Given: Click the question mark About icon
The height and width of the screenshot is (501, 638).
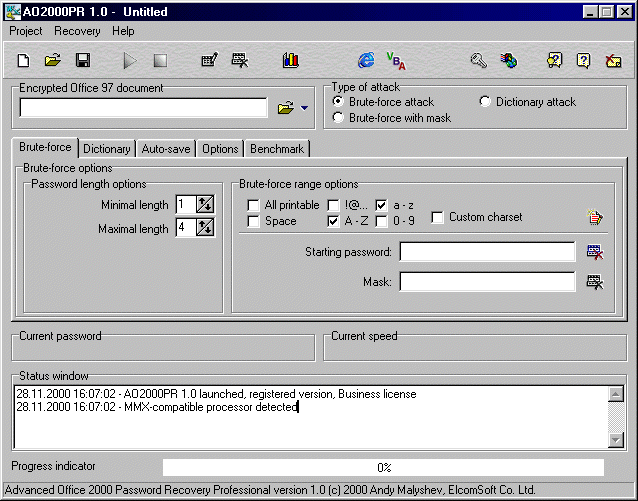Looking at the screenshot, I should pyautogui.click(x=583, y=61).
